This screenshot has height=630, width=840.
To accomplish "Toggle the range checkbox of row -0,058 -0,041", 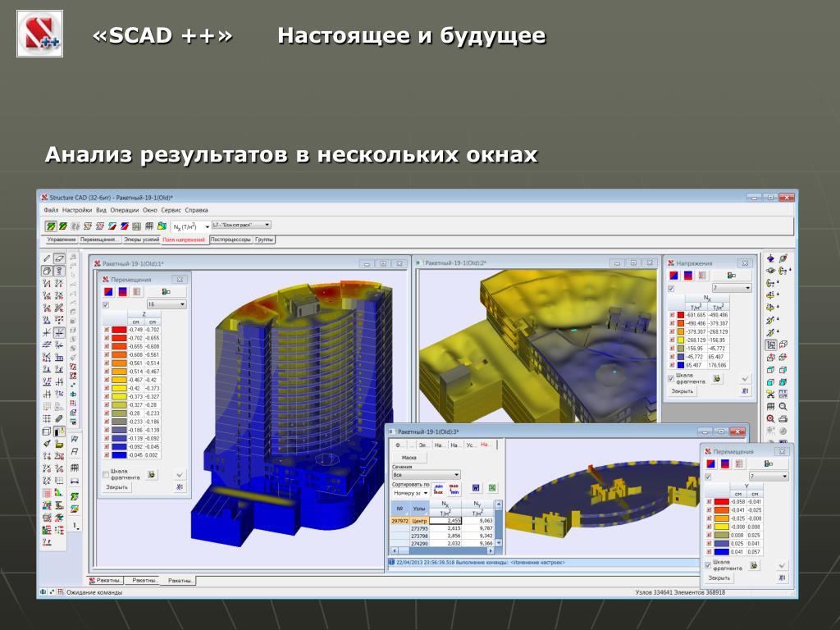I will [709, 502].
